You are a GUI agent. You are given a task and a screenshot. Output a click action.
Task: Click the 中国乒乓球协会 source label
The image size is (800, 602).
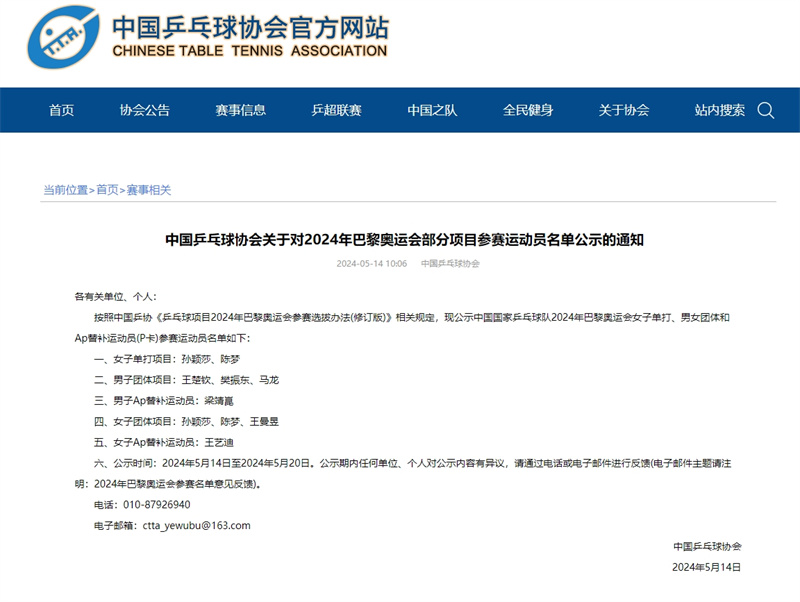pyautogui.click(x=449, y=264)
